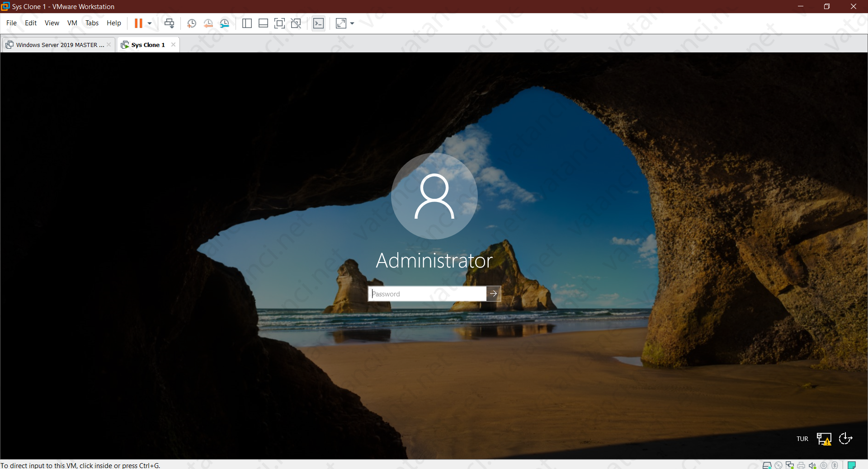Pause the VM with the orange pause button
This screenshot has height=469, width=868.
coord(138,23)
